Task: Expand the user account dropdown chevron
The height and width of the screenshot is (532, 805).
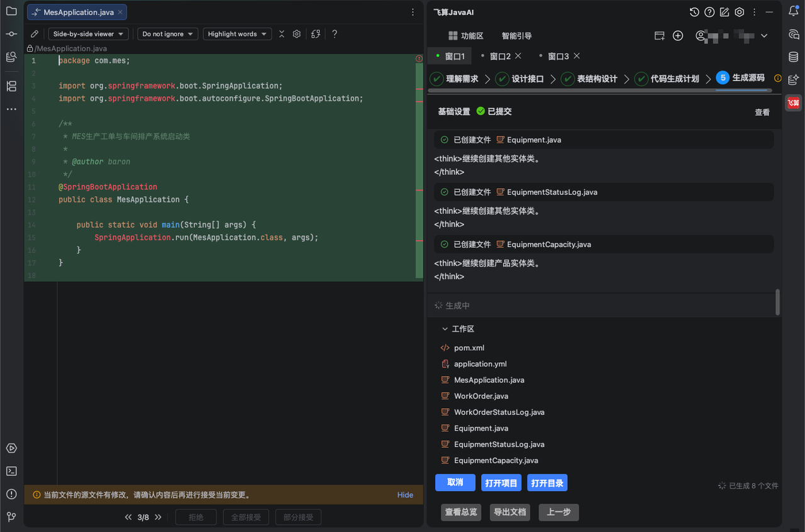Action: tap(764, 36)
